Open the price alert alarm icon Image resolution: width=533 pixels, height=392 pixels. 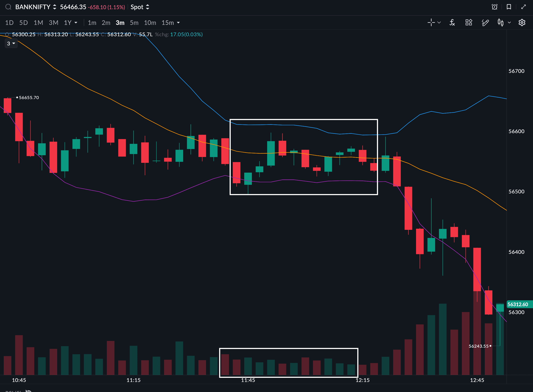(x=494, y=7)
